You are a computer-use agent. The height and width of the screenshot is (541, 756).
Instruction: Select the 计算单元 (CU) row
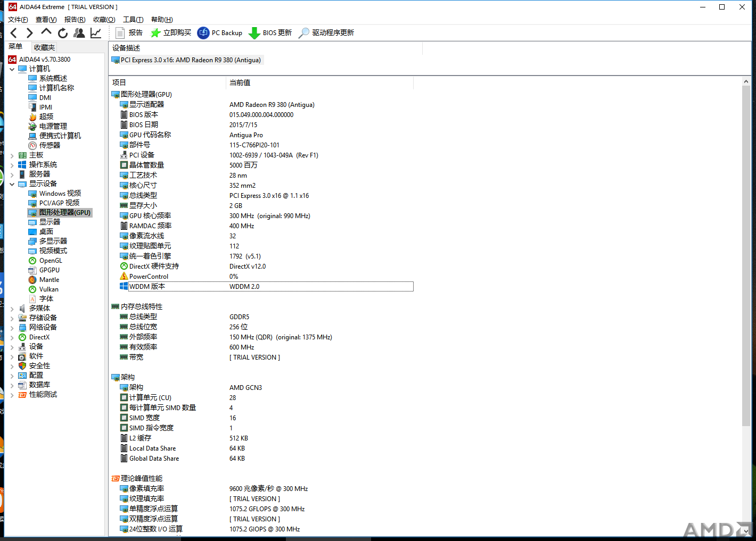(262, 397)
